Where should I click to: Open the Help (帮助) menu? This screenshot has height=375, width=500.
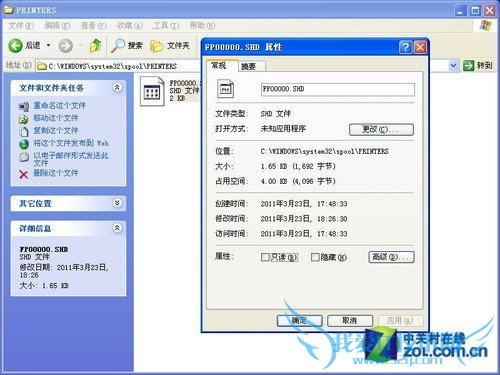click(x=202, y=26)
